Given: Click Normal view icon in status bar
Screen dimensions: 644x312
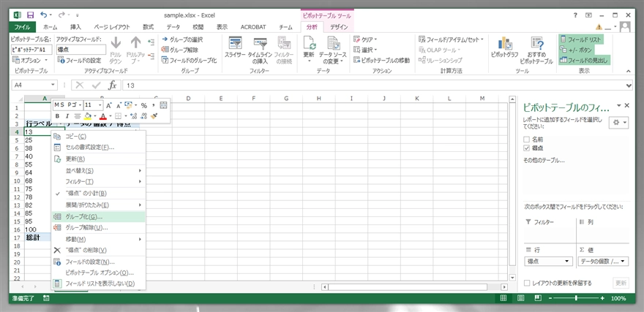Looking at the screenshot, I should pos(503,298).
